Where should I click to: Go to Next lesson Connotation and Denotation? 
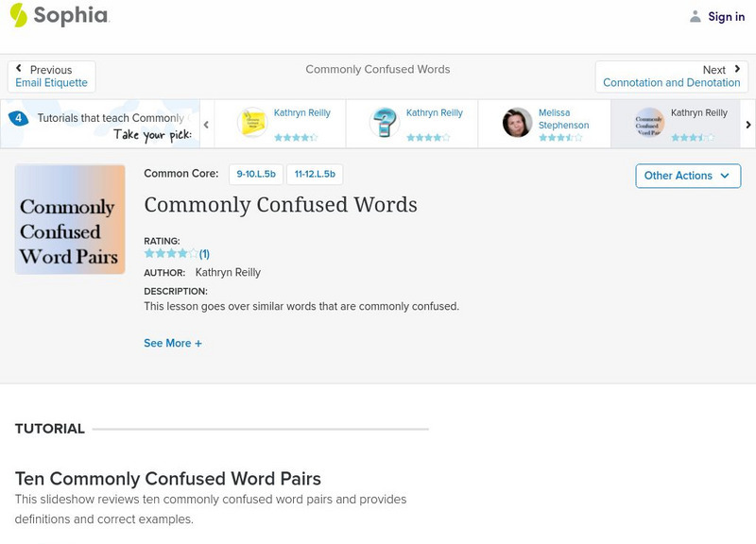[x=671, y=76]
